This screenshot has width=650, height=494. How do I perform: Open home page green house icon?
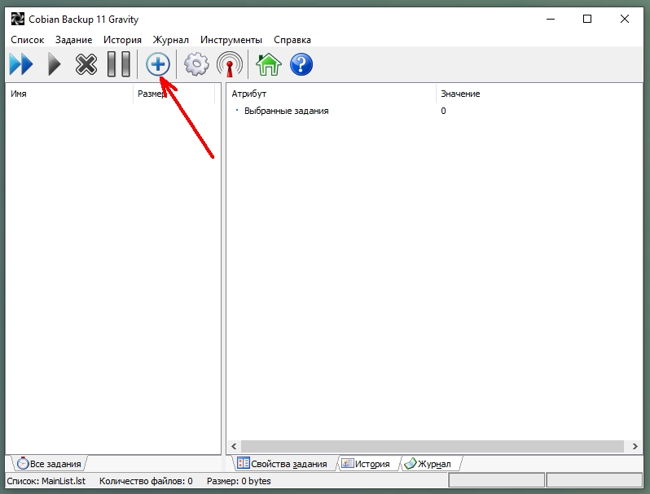(x=269, y=65)
